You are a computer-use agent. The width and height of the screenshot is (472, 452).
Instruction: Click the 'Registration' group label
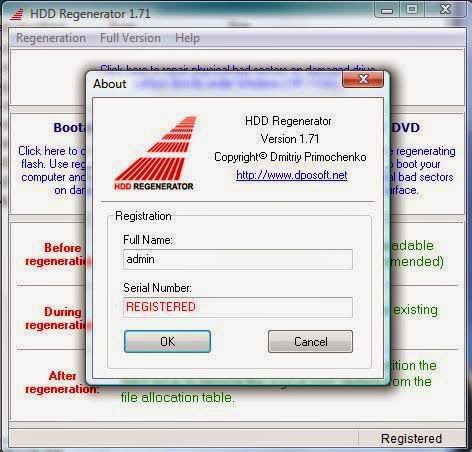click(143, 216)
